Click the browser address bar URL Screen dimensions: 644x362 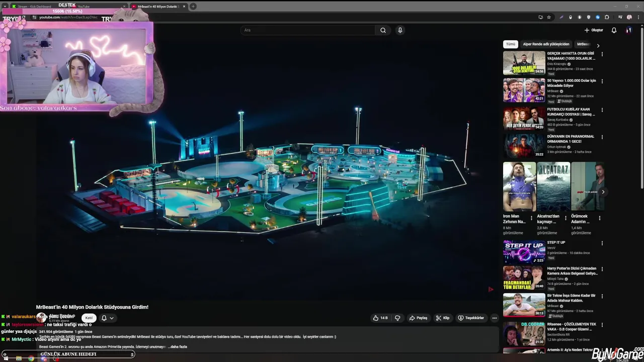(68, 17)
